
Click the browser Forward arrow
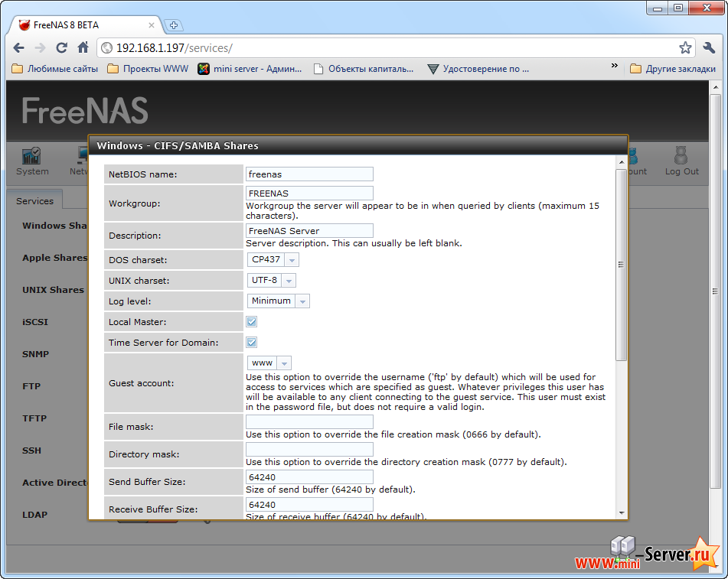click(x=41, y=47)
